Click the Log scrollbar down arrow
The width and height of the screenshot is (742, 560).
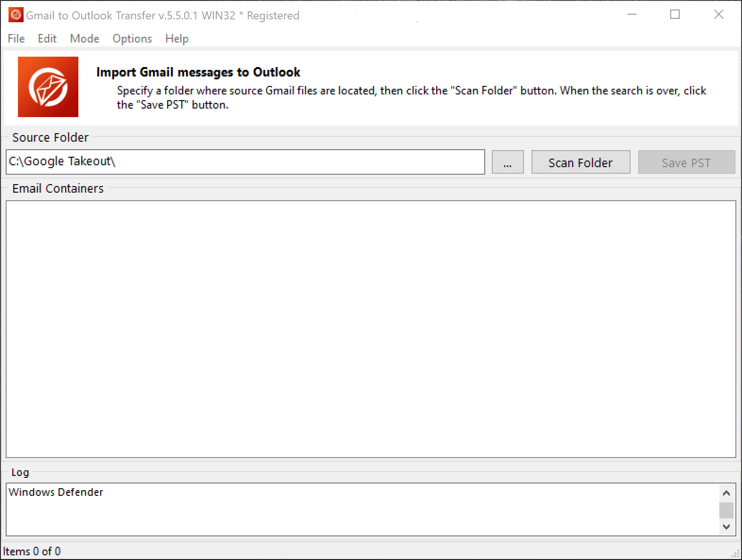coord(726,526)
